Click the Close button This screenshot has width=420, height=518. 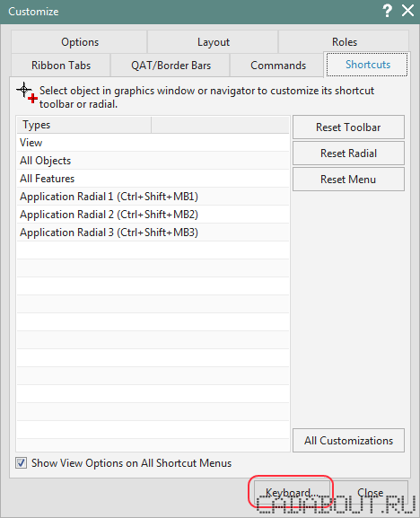(x=370, y=493)
